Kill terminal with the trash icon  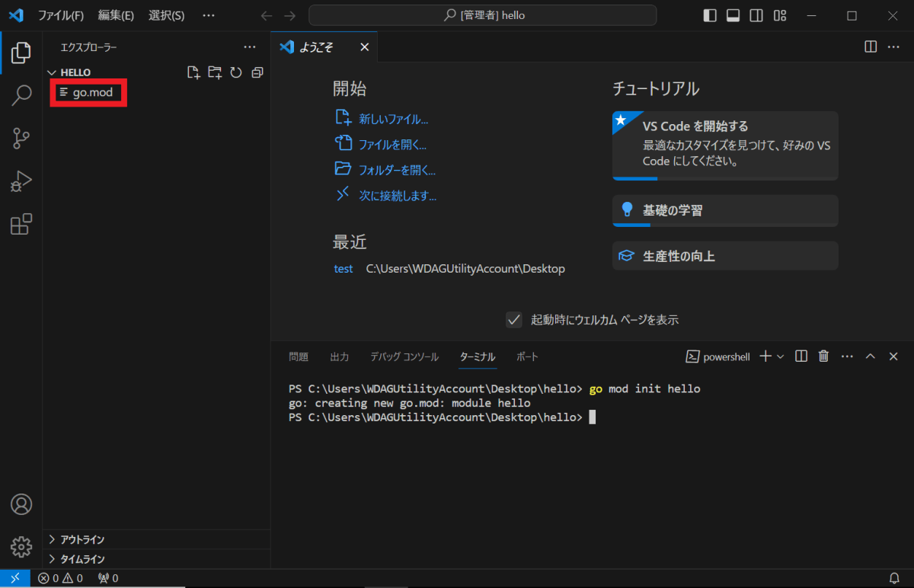click(x=823, y=356)
